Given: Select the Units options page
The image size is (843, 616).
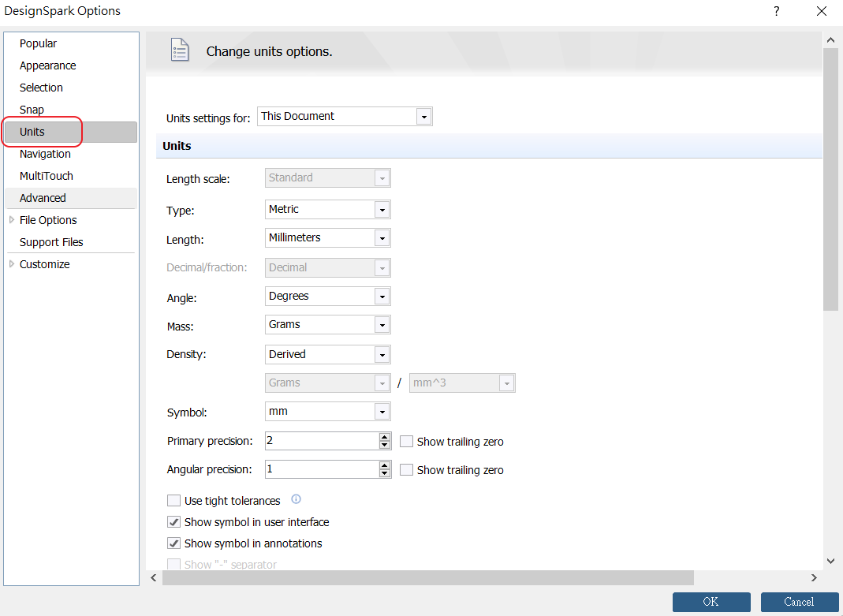Looking at the screenshot, I should (x=71, y=132).
